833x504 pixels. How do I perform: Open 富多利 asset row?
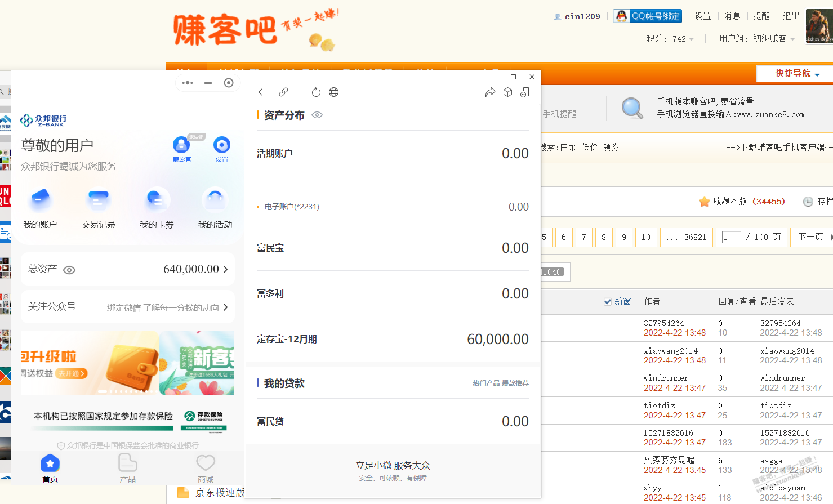(x=393, y=293)
